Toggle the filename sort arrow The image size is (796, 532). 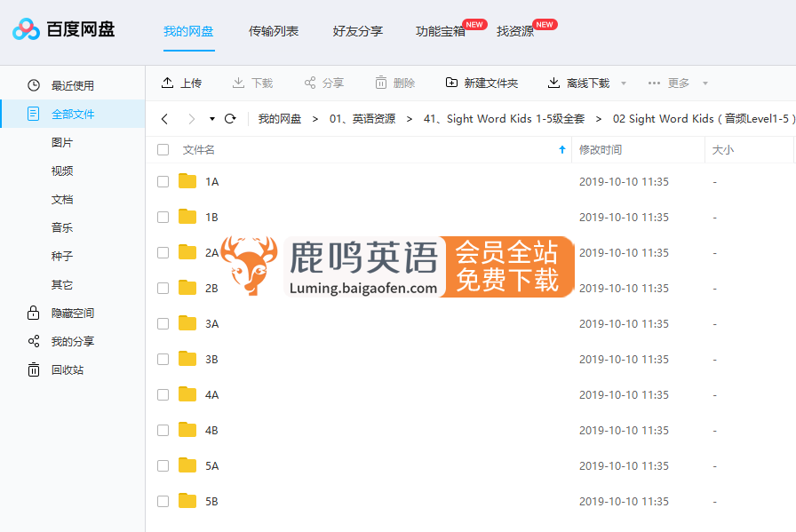(x=562, y=149)
